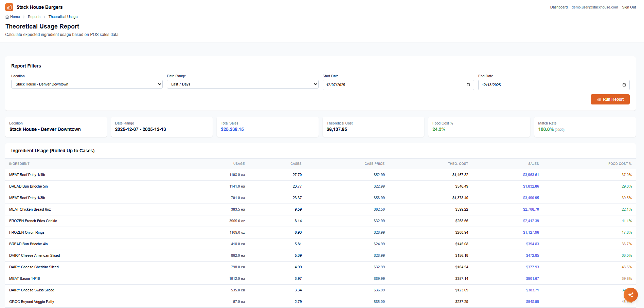Click inside the Start Date input field
644x308 pixels.
click(374, 85)
